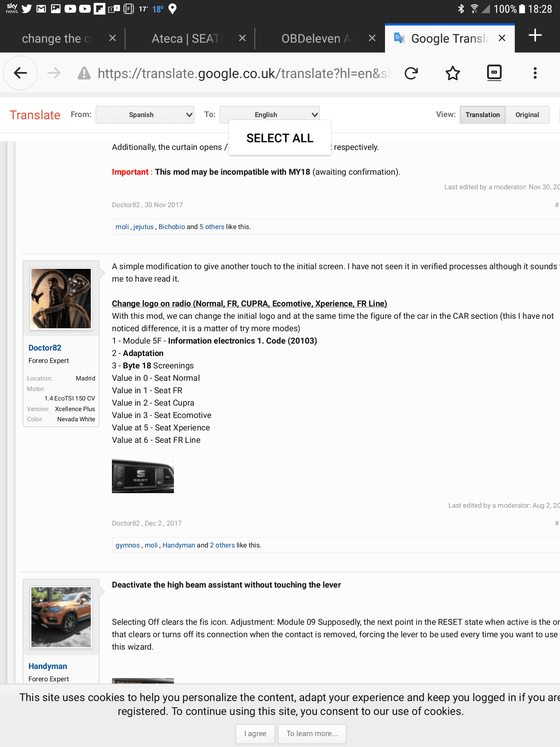Open the SEAT radio logo thumbnail
The height and width of the screenshot is (747, 560).
click(x=143, y=476)
